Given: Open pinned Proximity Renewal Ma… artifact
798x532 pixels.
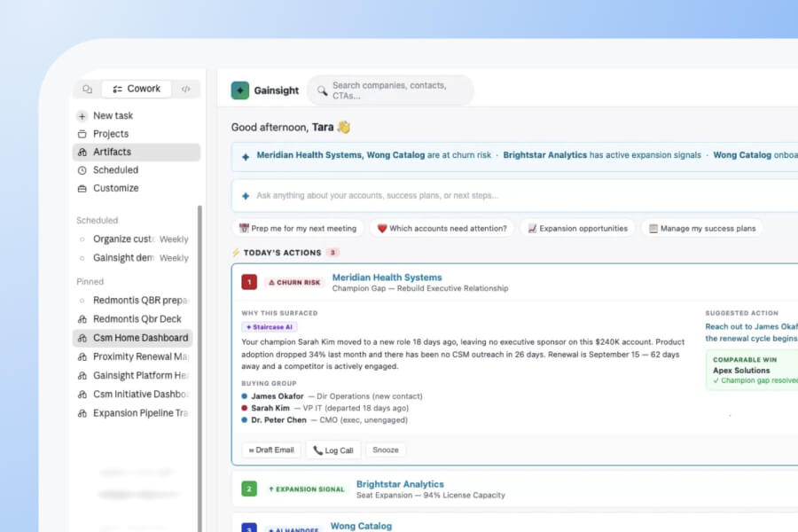Looking at the screenshot, I should tap(133, 356).
